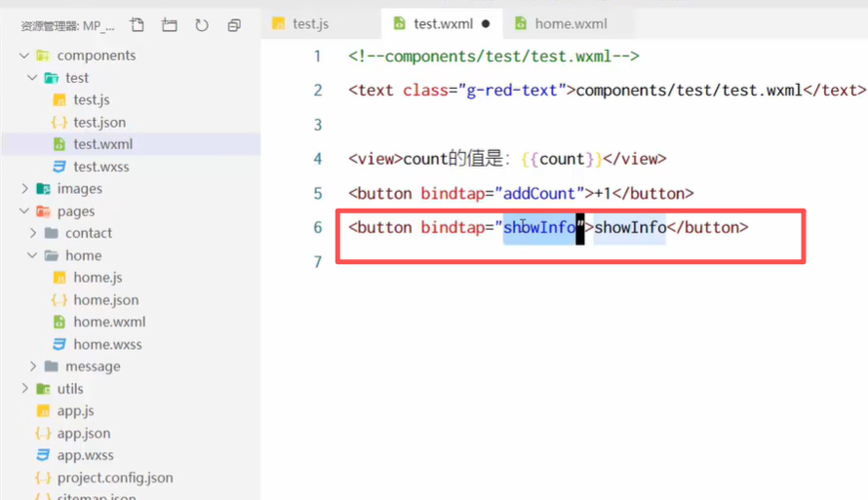Click line number 4 in the gutter
868x500 pixels.
click(x=317, y=159)
